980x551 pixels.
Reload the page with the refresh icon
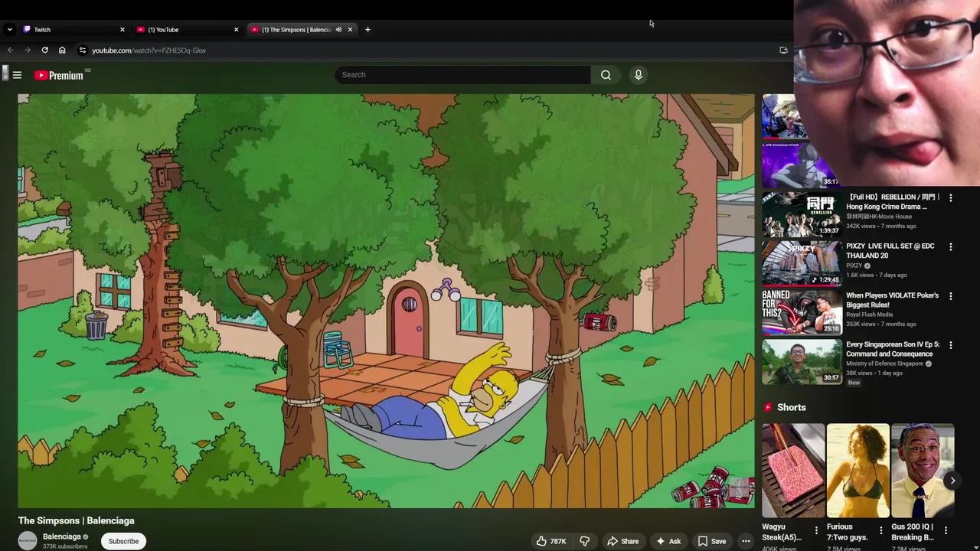tap(45, 51)
